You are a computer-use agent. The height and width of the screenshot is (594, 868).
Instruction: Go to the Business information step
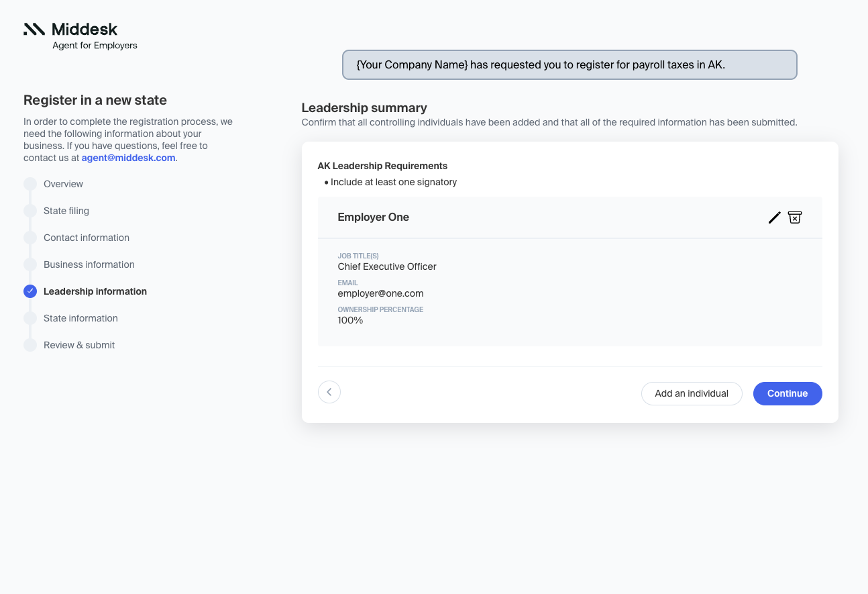tap(89, 264)
